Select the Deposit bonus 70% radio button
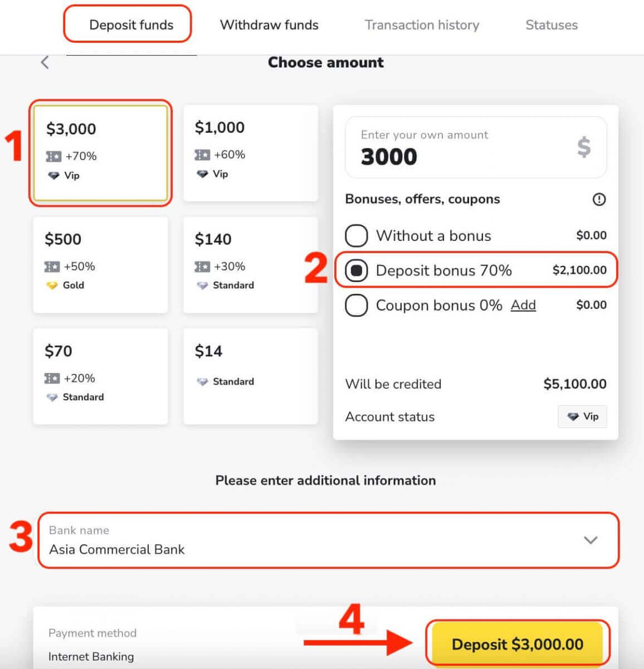644x669 pixels. point(357,271)
